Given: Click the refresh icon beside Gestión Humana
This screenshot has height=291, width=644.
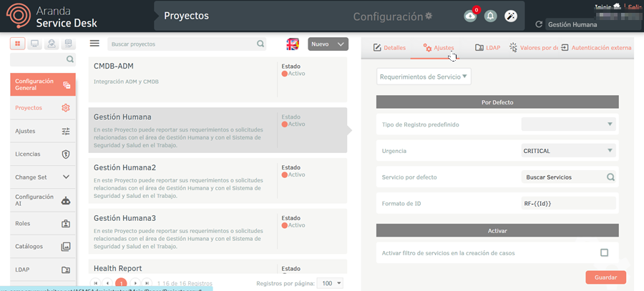Looking at the screenshot, I should 539,24.
